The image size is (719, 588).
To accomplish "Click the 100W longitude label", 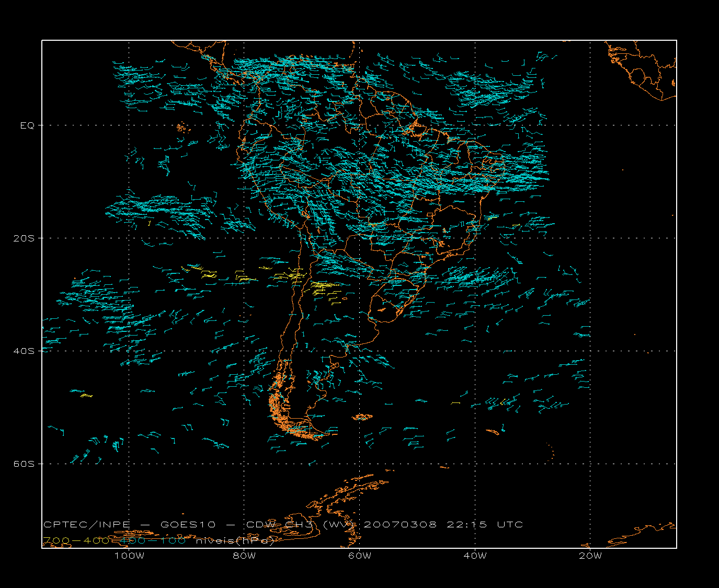I will (129, 556).
